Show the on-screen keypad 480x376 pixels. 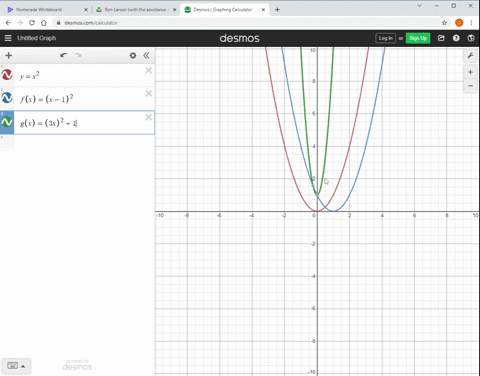(x=16, y=366)
